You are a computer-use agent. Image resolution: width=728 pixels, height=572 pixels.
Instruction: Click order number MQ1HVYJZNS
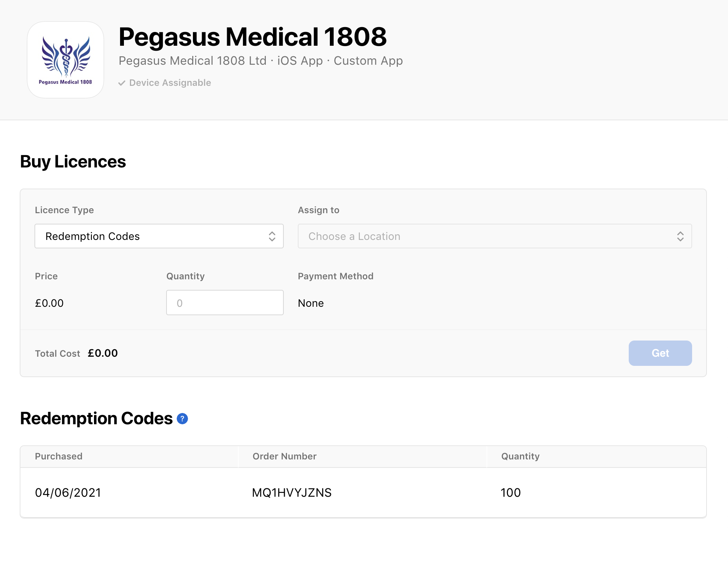(x=292, y=492)
